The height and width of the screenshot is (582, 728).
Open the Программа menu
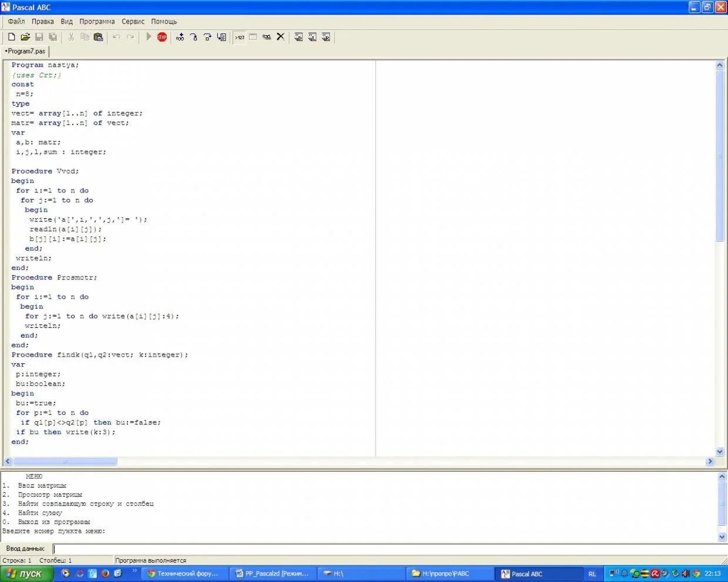tap(97, 22)
